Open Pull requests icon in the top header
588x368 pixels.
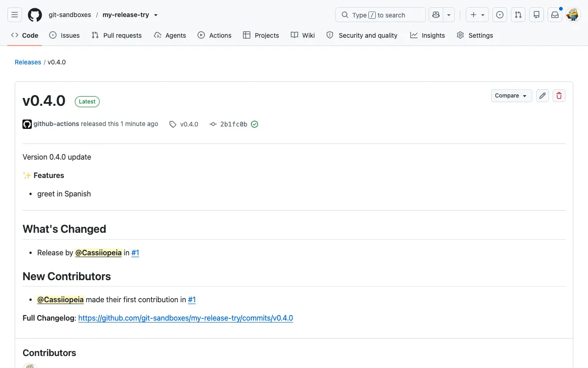click(x=518, y=15)
